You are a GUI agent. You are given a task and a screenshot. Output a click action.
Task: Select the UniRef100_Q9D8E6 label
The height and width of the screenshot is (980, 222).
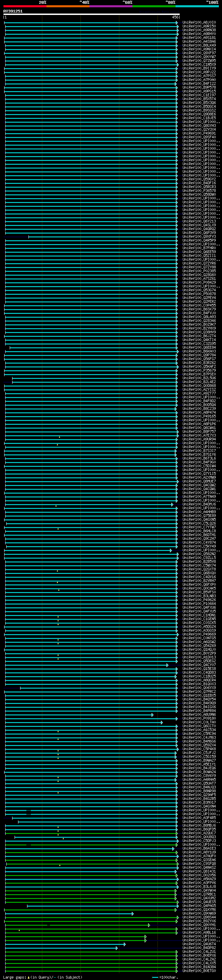199,114
